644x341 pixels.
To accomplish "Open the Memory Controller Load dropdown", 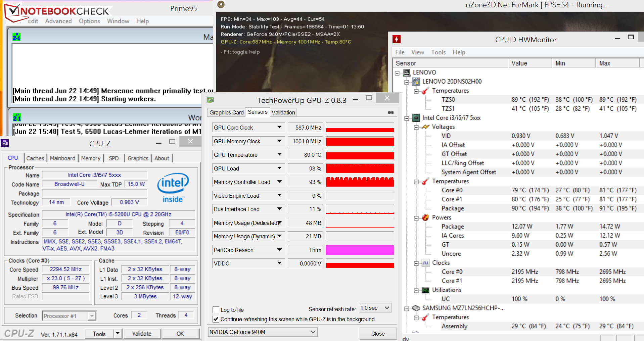I will (279, 182).
